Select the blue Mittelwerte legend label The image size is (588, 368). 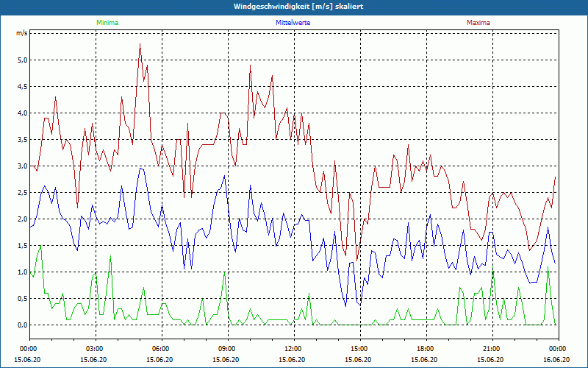click(x=293, y=23)
